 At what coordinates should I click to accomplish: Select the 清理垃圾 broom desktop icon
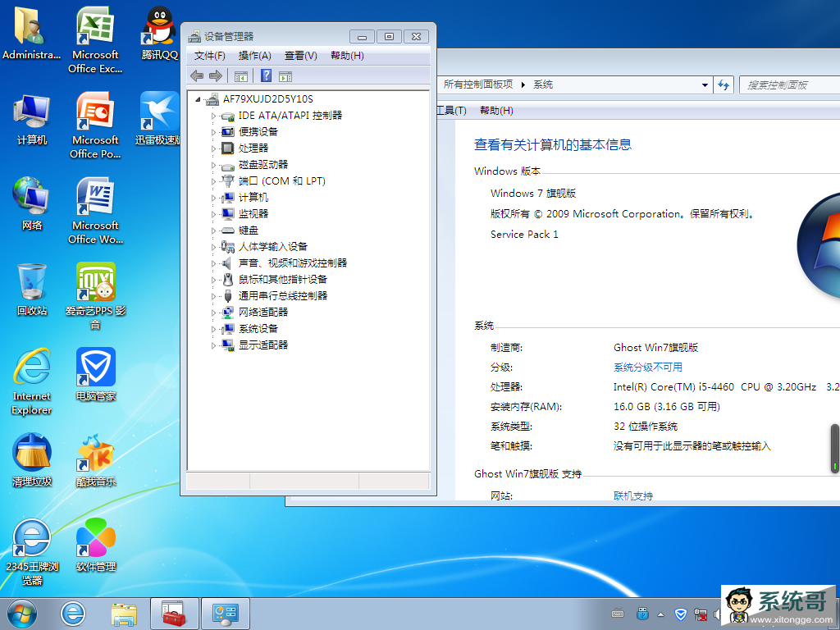[x=32, y=453]
